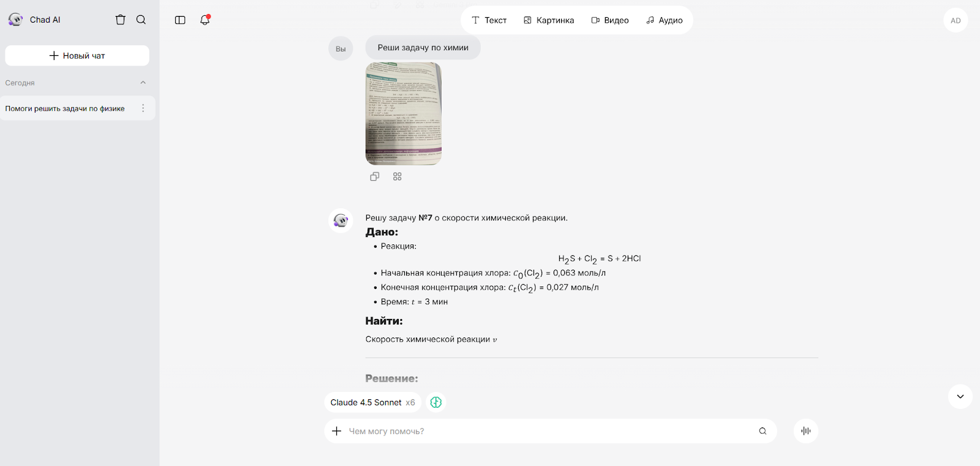Switch to the Картинка tab

pyautogui.click(x=549, y=20)
